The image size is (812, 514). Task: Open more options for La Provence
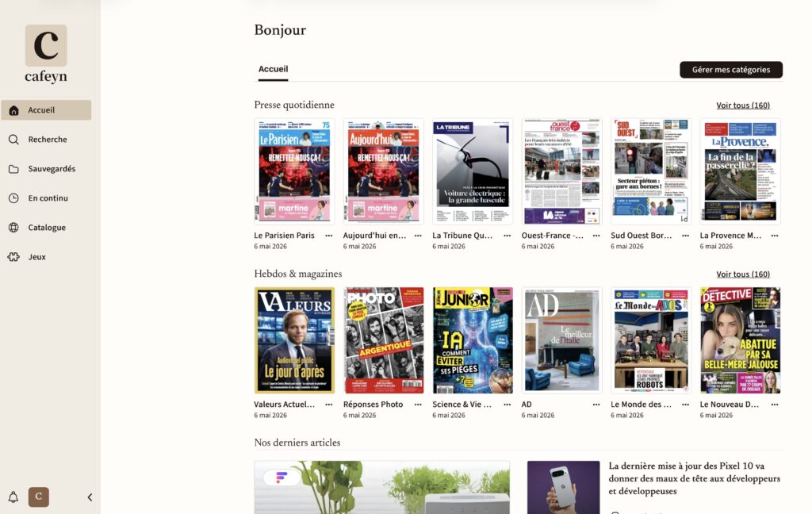[775, 236]
